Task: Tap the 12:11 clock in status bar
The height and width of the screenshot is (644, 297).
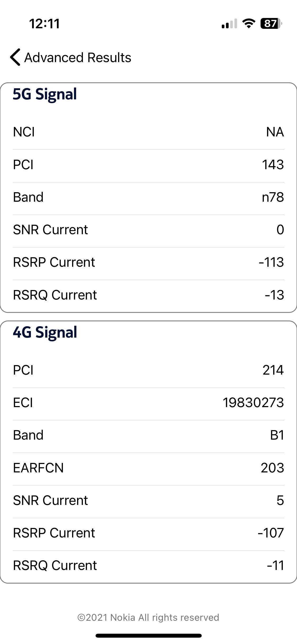Action: (x=44, y=24)
